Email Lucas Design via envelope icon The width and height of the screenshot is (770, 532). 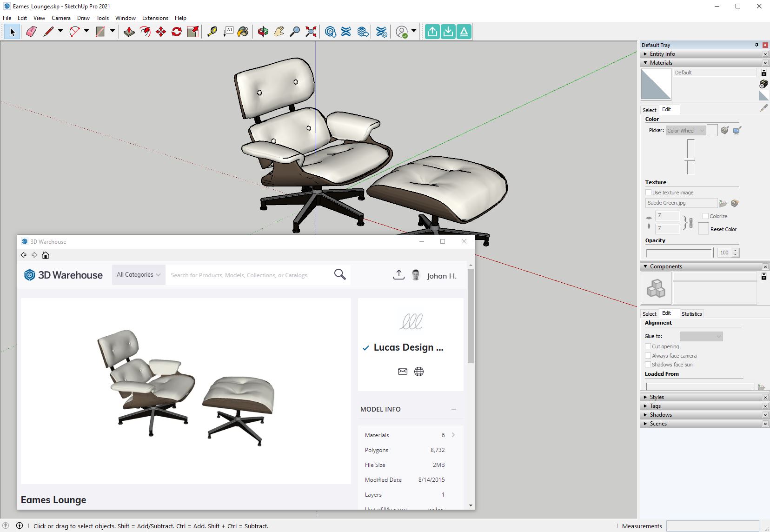pyautogui.click(x=403, y=371)
